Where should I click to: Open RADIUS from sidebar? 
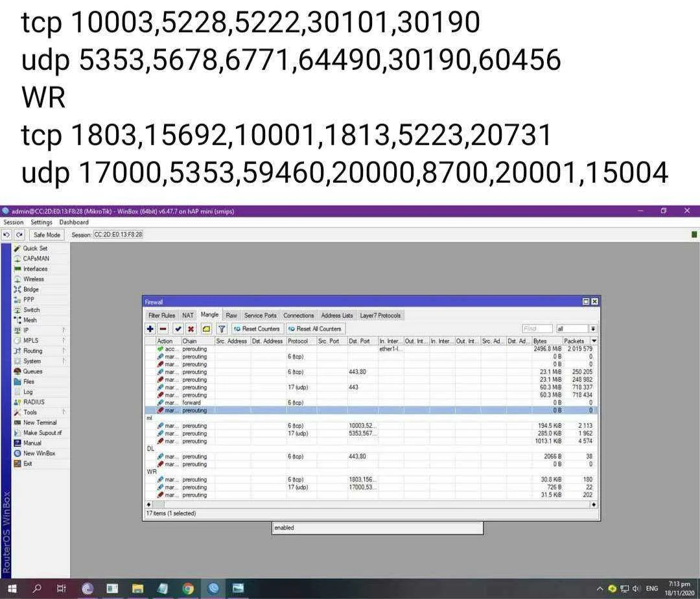[x=34, y=402]
